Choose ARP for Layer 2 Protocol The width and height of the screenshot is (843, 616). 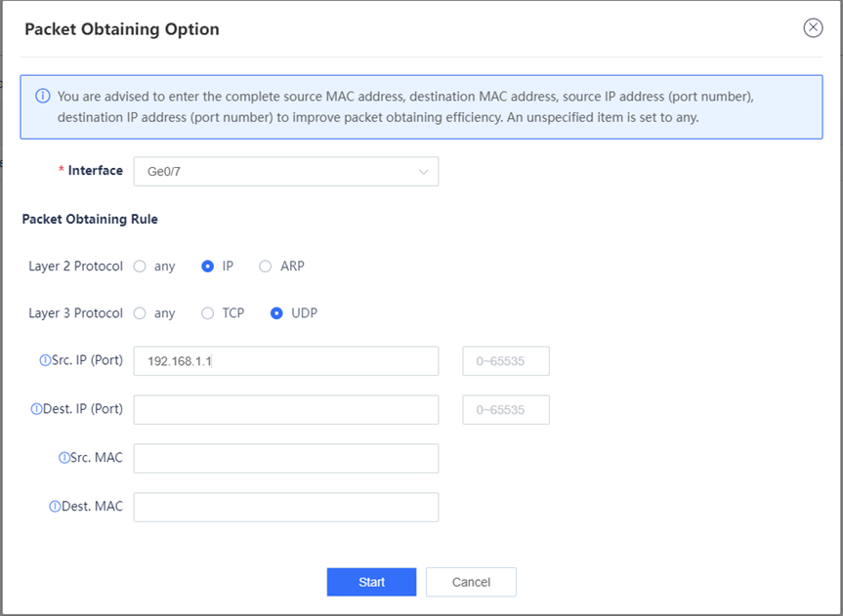(266, 266)
